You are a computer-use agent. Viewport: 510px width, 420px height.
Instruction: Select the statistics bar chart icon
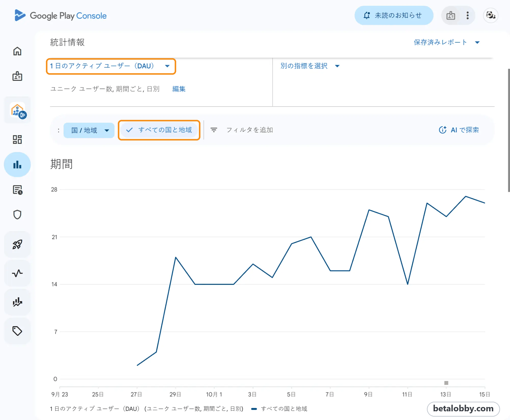click(17, 164)
